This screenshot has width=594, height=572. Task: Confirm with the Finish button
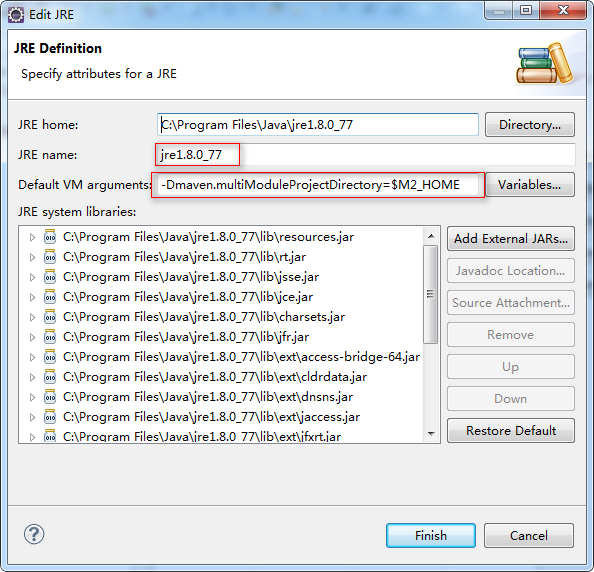(x=431, y=536)
